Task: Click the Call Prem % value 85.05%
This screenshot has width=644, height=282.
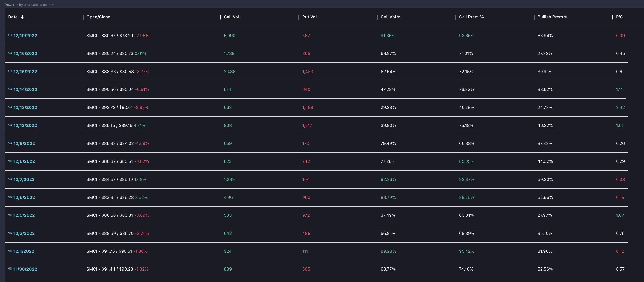Action: 467,161
